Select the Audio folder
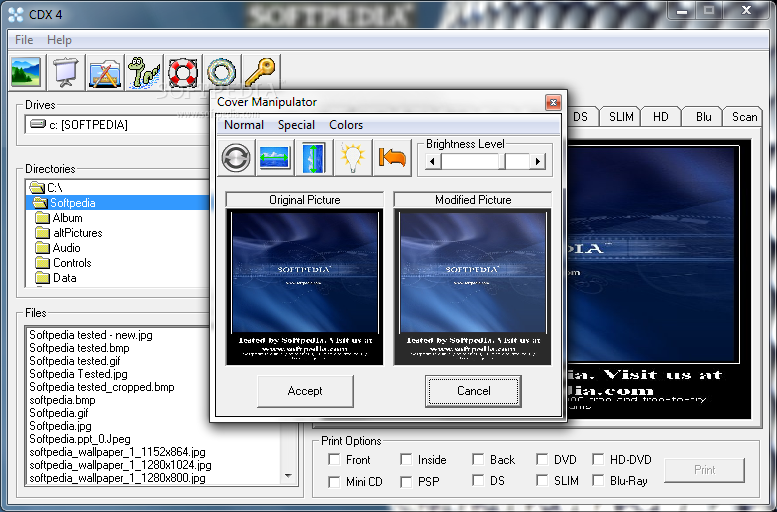Screen dimensions: 777x512 pos(66,248)
